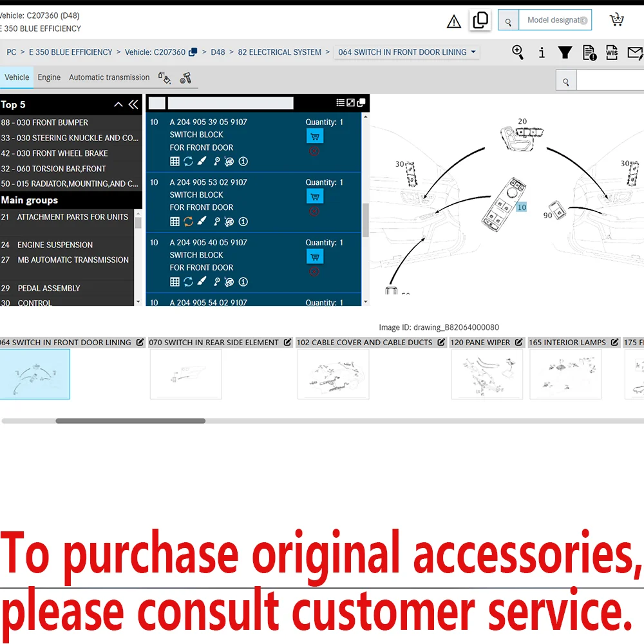Select 29 PEDAL ASSEMBLY group
The height and width of the screenshot is (644, 644).
pos(67,288)
